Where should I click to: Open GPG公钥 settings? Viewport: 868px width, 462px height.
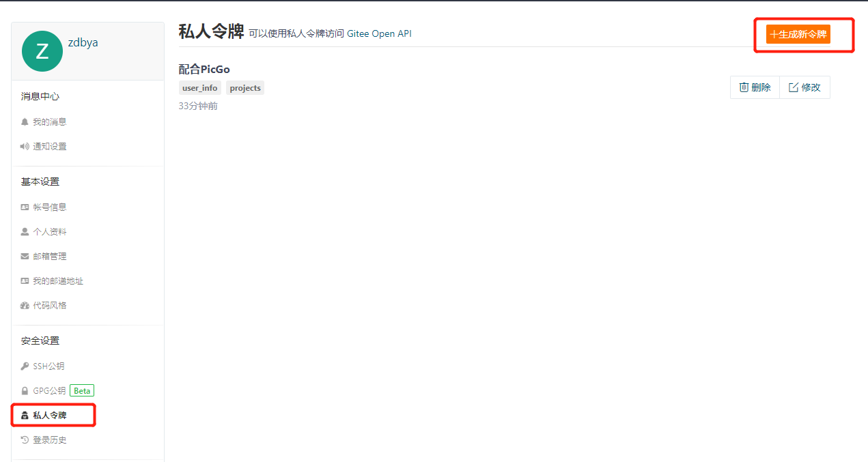[49, 390]
